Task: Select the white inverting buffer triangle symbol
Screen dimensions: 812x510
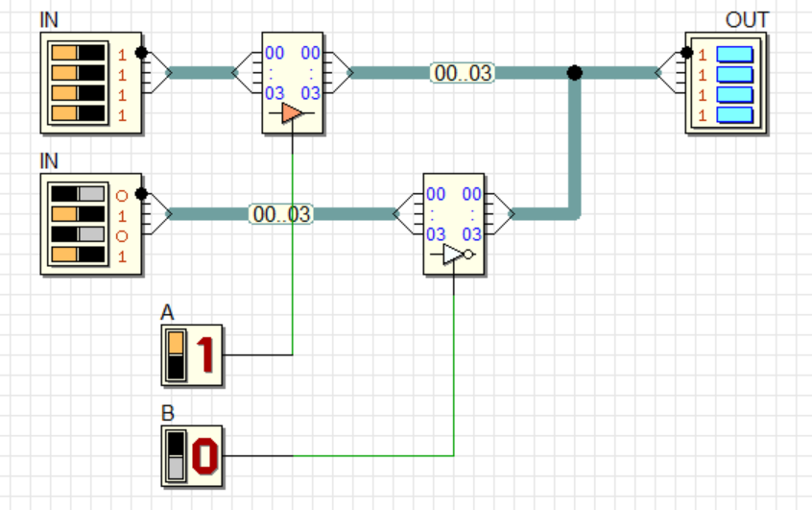Action: [x=454, y=255]
